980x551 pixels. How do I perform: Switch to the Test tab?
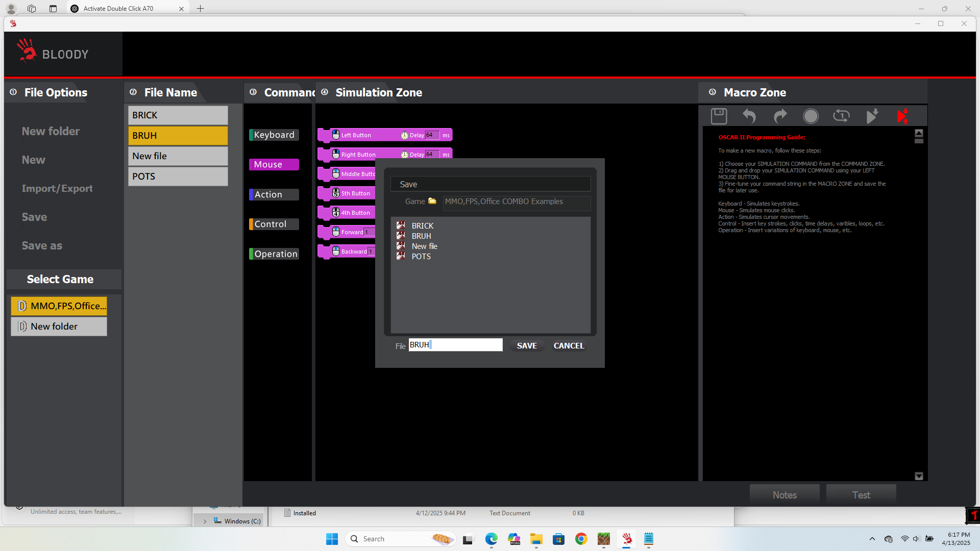tap(861, 495)
